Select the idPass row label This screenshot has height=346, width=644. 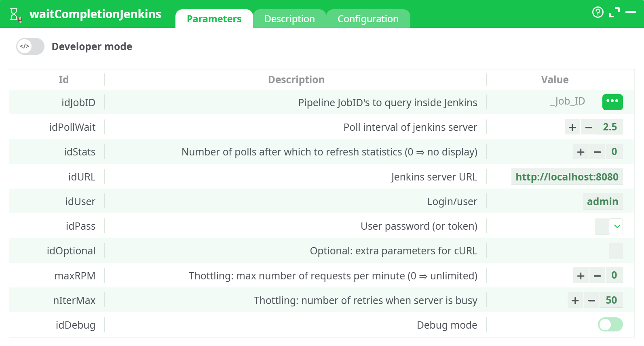pos(80,226)
